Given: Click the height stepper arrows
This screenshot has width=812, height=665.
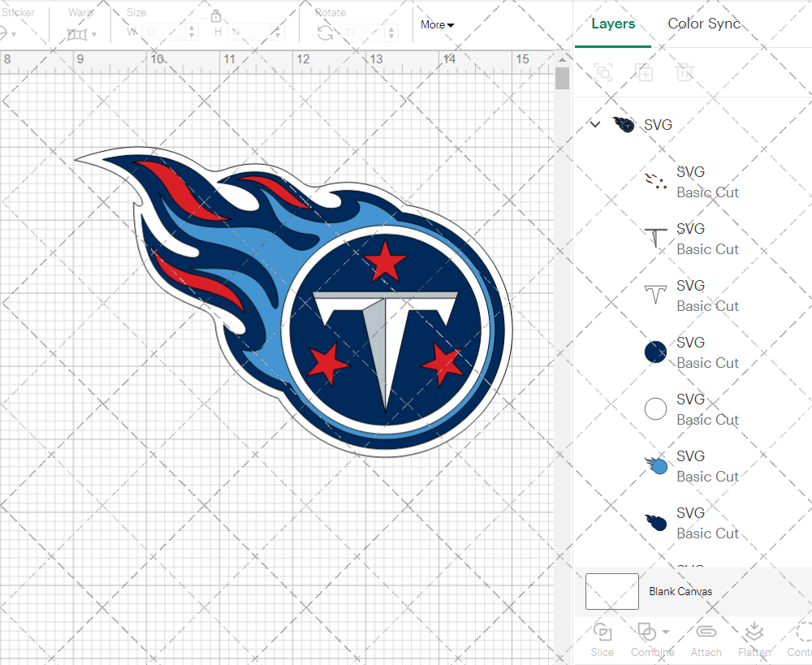Looking at the screenshot, I should click(278, 32).
